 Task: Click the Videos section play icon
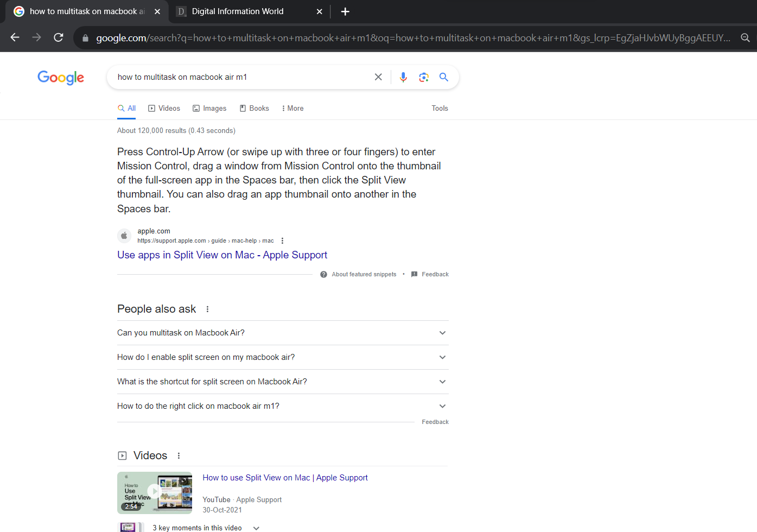[123, 456]
